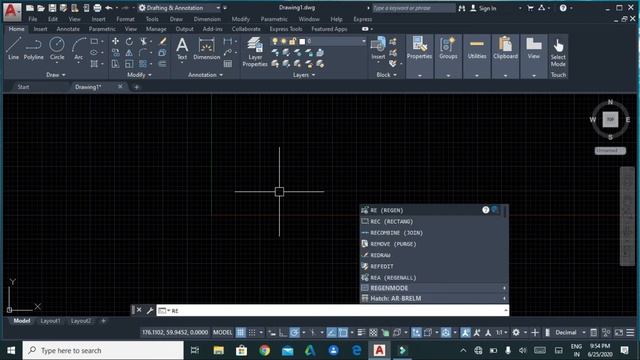Viewport: 640px width, 360px height.
Task: Select REC (RECTANG) from autocomplete list
Action: click(x=434, y=222)
